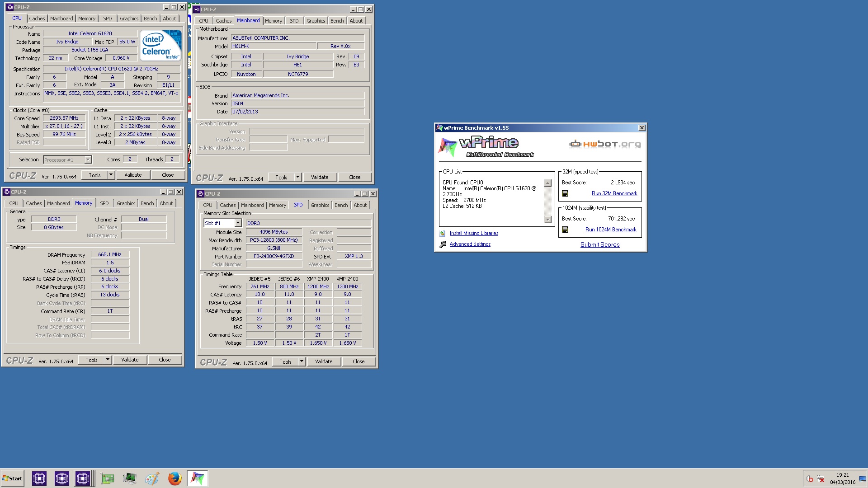Image resolution: width=868 pixels, height=488 pixels.
Task: Open Memory tab in the Mainboard window
Action: pyautogui.click(x=274, y=21)
